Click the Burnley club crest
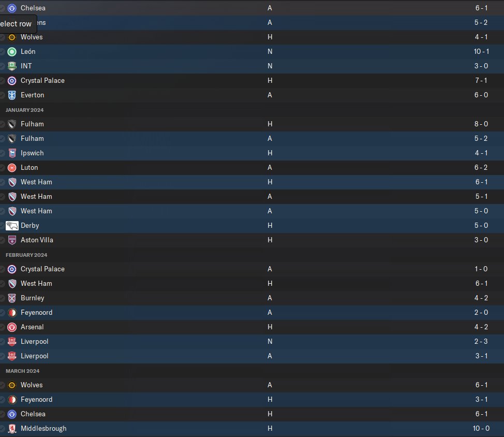 [x=12, y=298]
